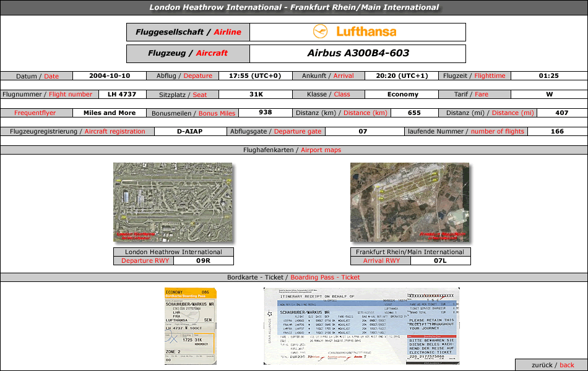Click the number of flights value 166

tap(557, 132)
